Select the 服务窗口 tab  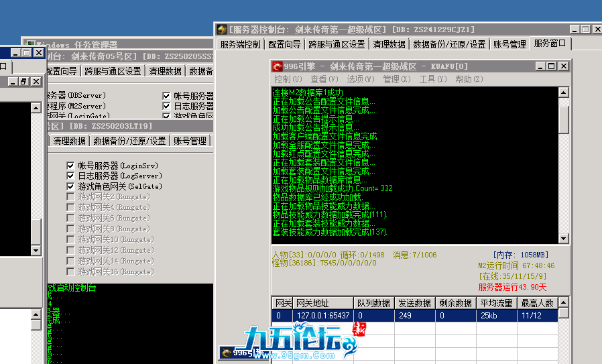(550, 44)
